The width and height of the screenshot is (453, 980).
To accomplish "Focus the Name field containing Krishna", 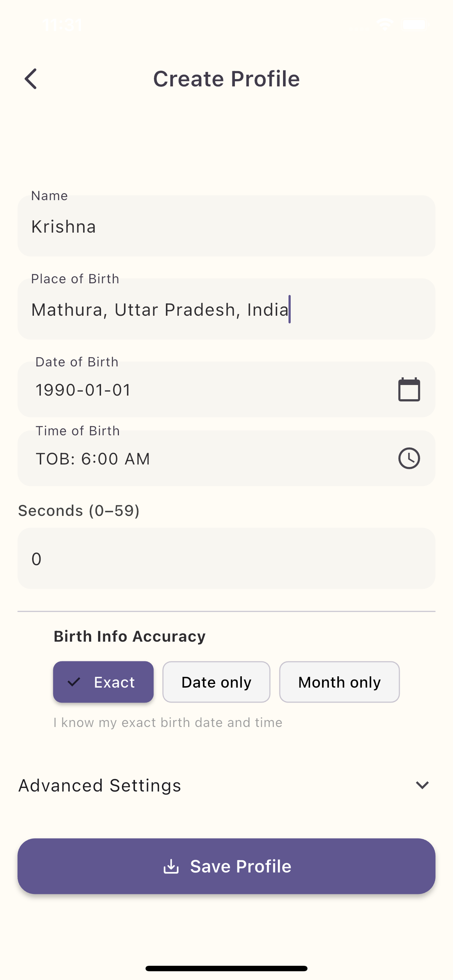I will pyautogui.click(x=226, y=226).
